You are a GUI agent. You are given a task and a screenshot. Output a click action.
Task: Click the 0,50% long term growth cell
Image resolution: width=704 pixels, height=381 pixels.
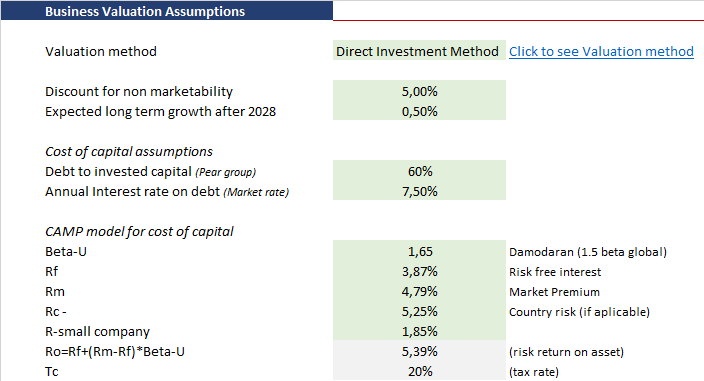click(x=419, y=111)
